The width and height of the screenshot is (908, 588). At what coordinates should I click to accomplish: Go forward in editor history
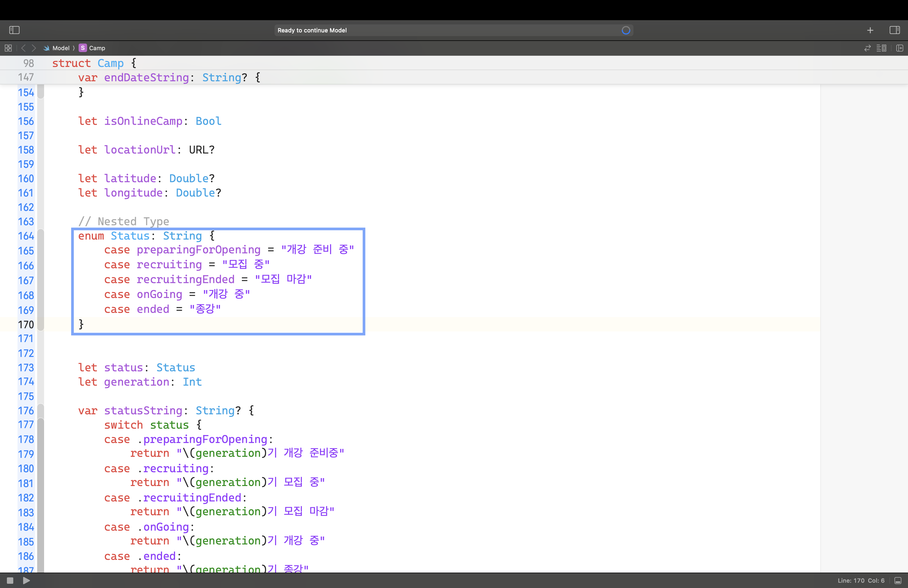coord(34,48)
